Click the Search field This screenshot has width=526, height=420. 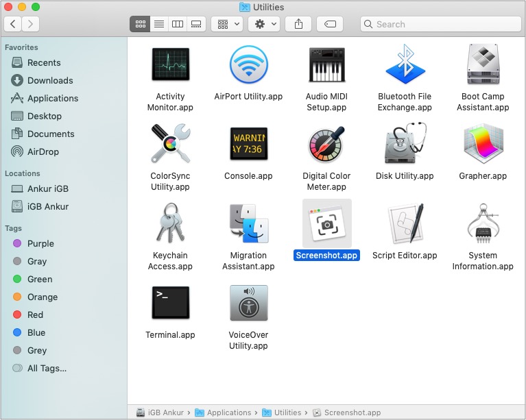click(x=440, y=24)
